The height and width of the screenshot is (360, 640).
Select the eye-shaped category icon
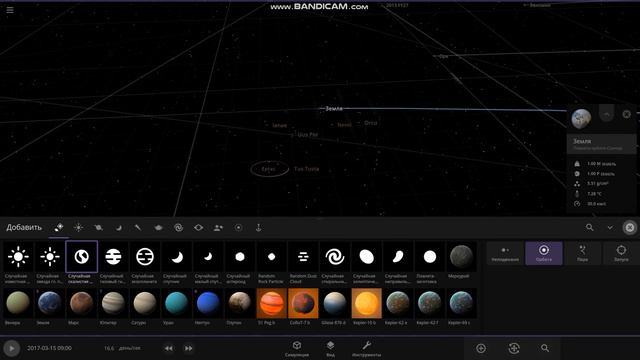click(198, 227)
